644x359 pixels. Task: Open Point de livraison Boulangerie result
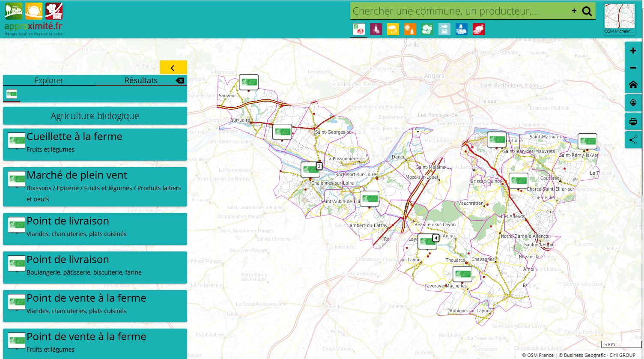tap(95, 267)
